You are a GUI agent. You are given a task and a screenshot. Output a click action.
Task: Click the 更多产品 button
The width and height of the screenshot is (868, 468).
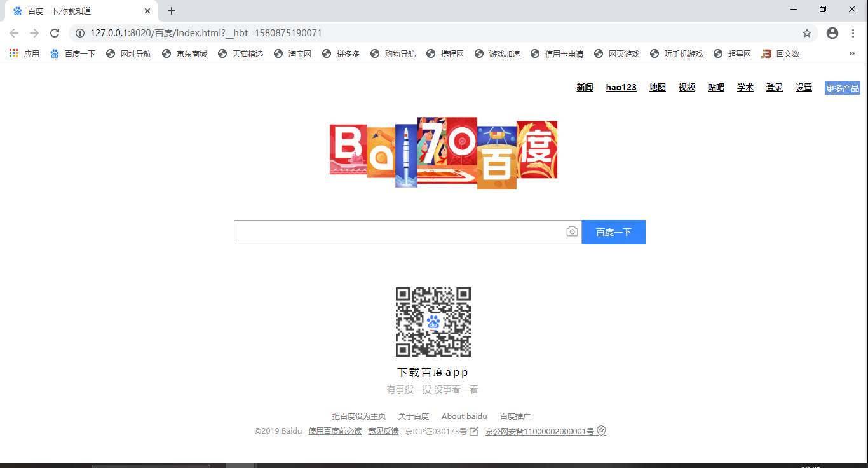coord(843,88)
